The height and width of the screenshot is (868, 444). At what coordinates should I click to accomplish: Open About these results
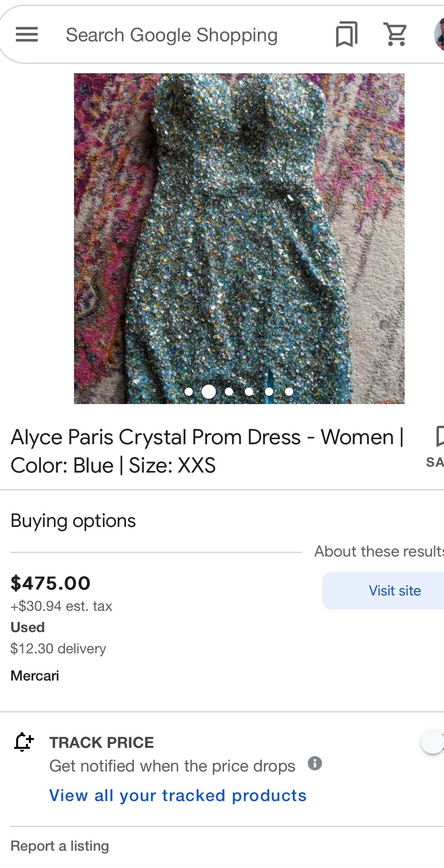pos(379,551)
